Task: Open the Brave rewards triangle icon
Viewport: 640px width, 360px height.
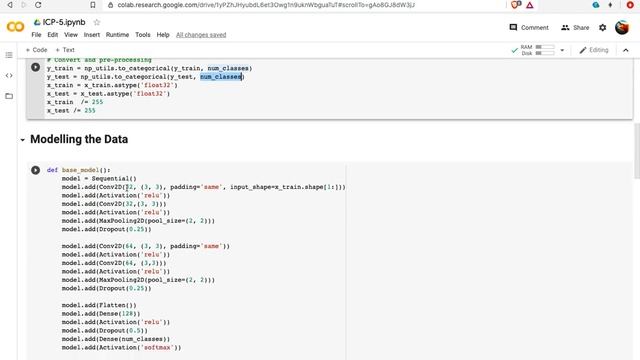Action: click(530, 5)
